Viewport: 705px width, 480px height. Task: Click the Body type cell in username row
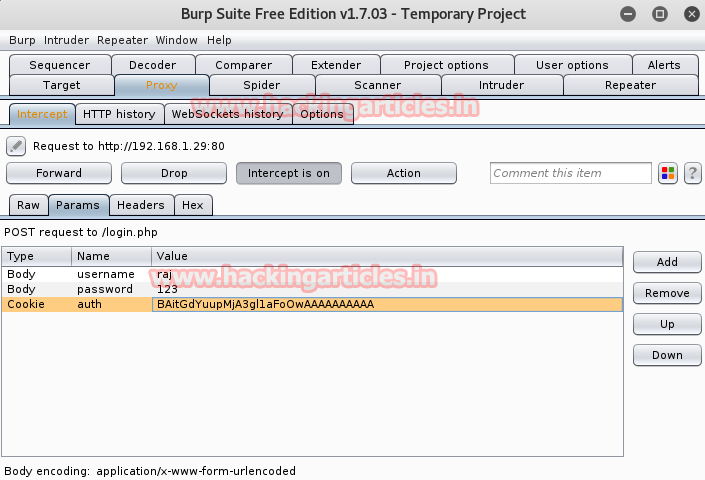[36, 274]
